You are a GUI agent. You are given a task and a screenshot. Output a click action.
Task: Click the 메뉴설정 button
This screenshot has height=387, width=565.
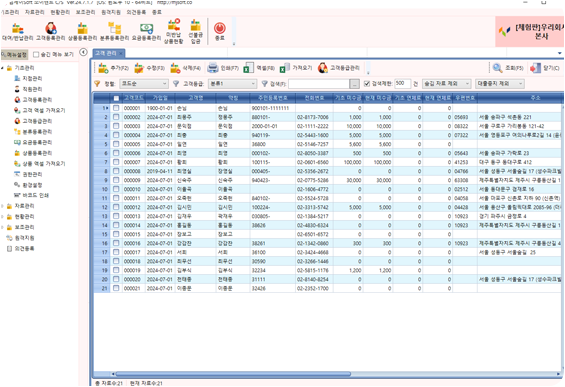click(14, 54)
